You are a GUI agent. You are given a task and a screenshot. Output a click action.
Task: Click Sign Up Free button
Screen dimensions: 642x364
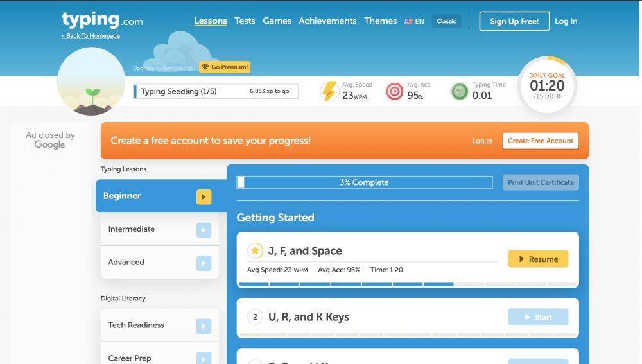(x=514, y=21)
